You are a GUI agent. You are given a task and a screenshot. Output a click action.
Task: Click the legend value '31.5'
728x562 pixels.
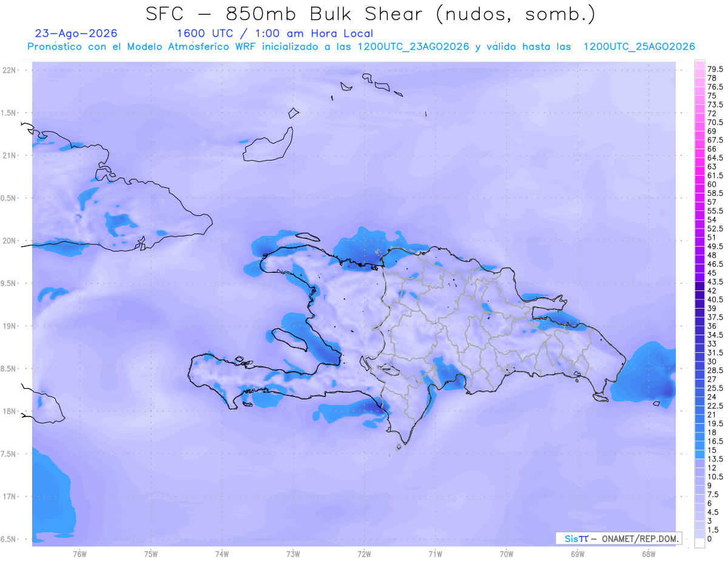coord(715,352)
